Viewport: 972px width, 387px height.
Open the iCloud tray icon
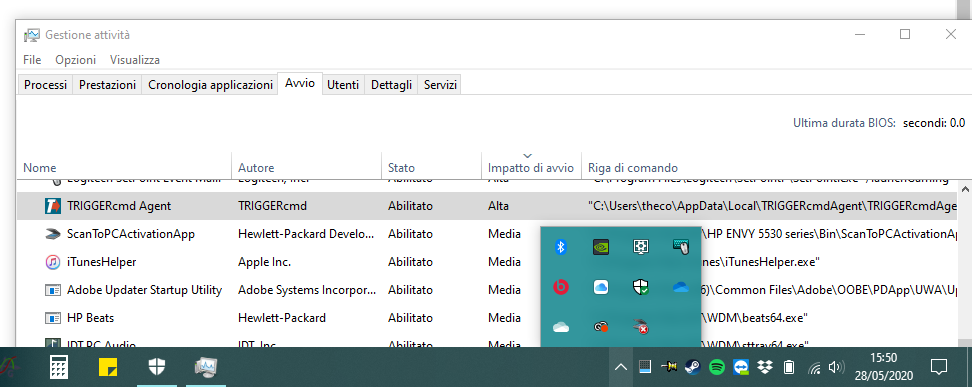click(601, 287)
